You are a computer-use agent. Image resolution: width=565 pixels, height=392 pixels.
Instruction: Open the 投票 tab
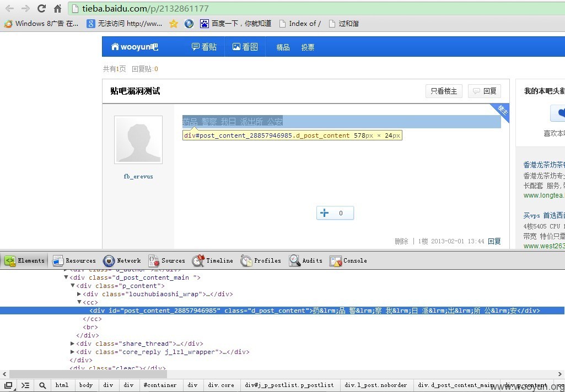click(308, 47)
